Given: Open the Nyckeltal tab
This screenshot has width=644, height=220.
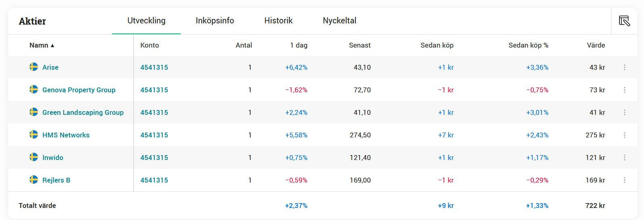Looking at the screenshot, I should coord(339,21).
